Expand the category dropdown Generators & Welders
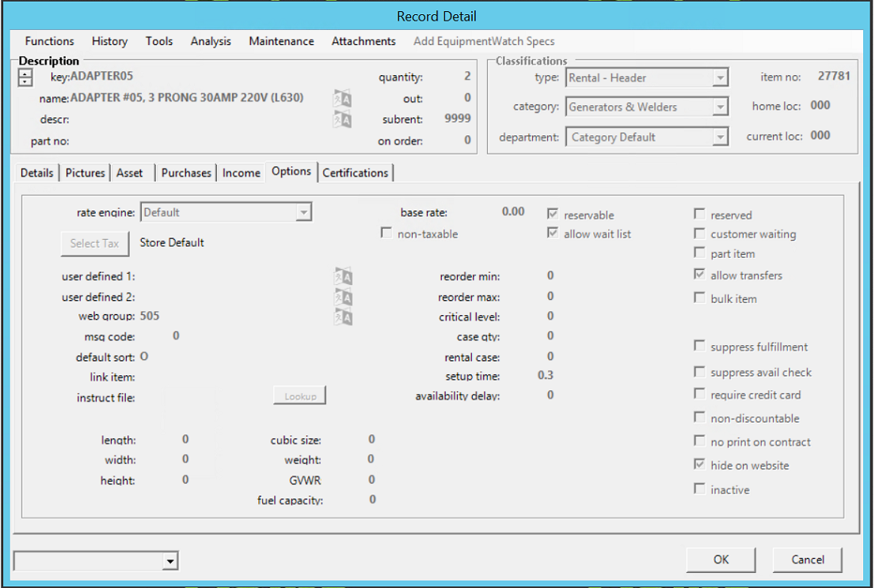The image size is (875, 588). coord(719,108)
